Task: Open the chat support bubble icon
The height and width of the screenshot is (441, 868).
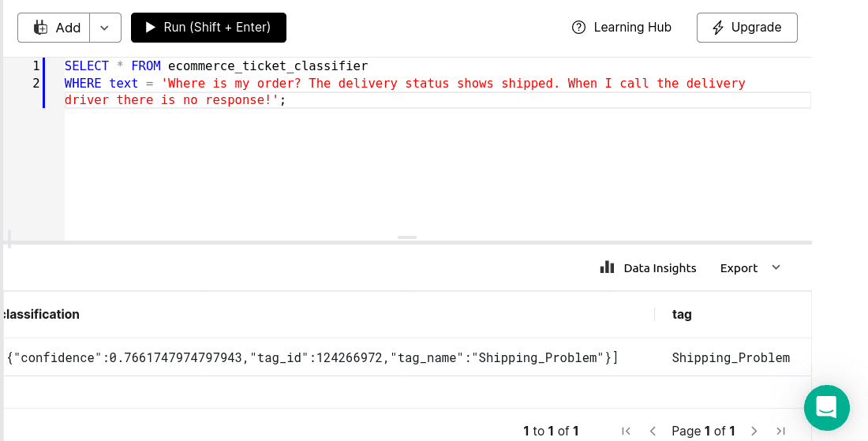Action: point(826,408)
